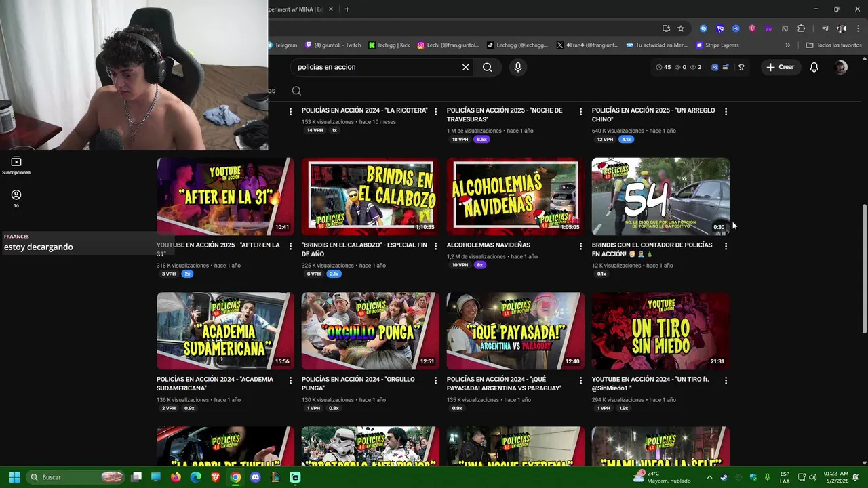The width and height of the screenshot is (868, 488).
Task: Open Brave browser from the taskbar
Action: 216,477
